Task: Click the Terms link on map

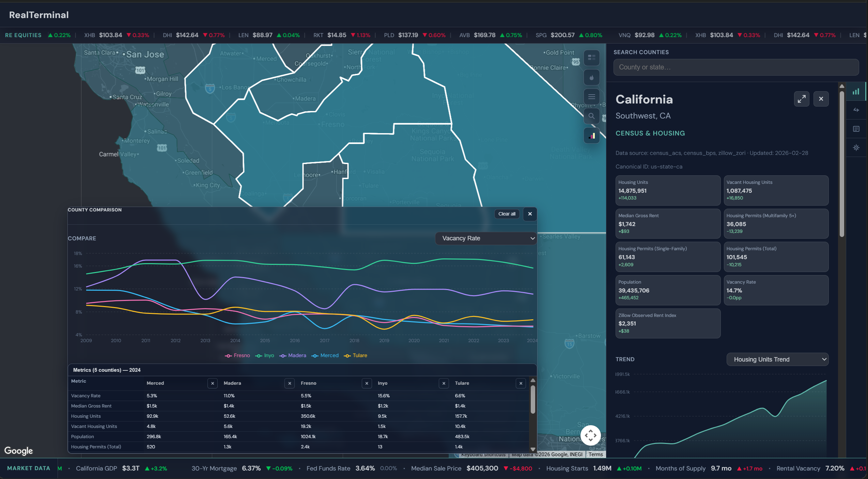Action: [595, 454]
